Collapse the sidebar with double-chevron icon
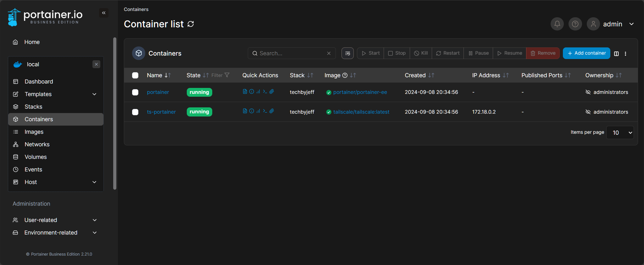Screen dimensions: 644x265 pyautogui.click(x=104, y=13)
